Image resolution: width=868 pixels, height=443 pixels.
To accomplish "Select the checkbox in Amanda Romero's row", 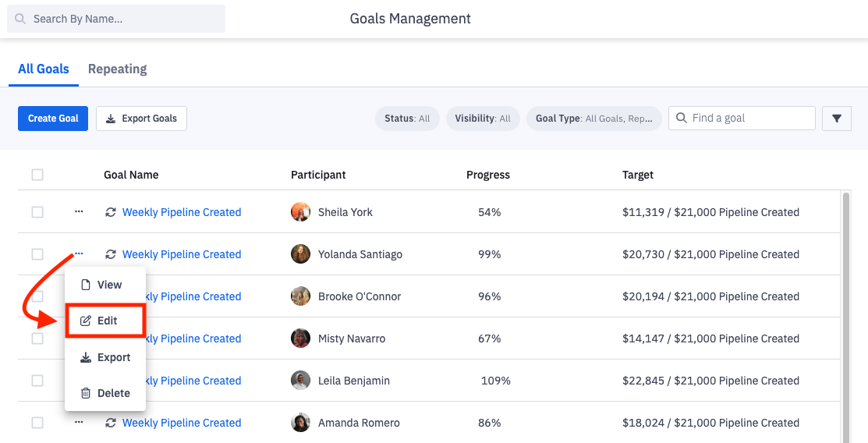I will [37, 423].
